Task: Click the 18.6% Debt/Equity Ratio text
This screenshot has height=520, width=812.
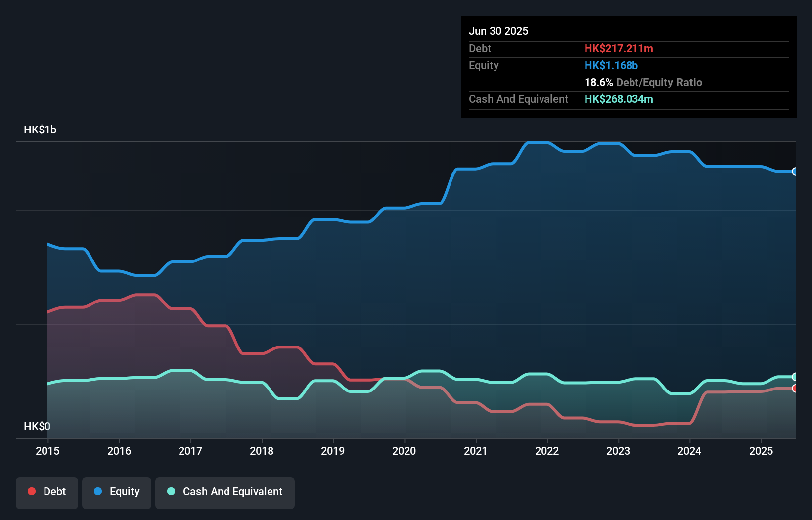Action: click(643, 82)
